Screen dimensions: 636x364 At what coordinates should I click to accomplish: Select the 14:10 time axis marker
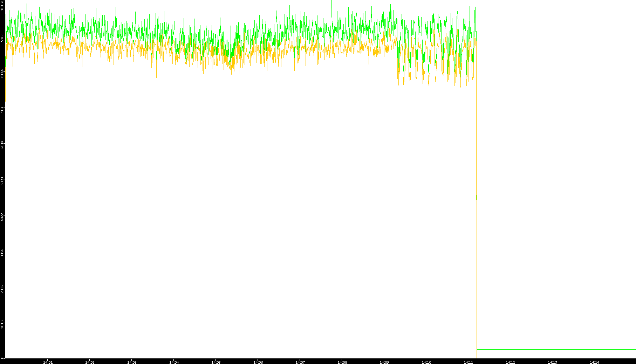pos(426,362)
